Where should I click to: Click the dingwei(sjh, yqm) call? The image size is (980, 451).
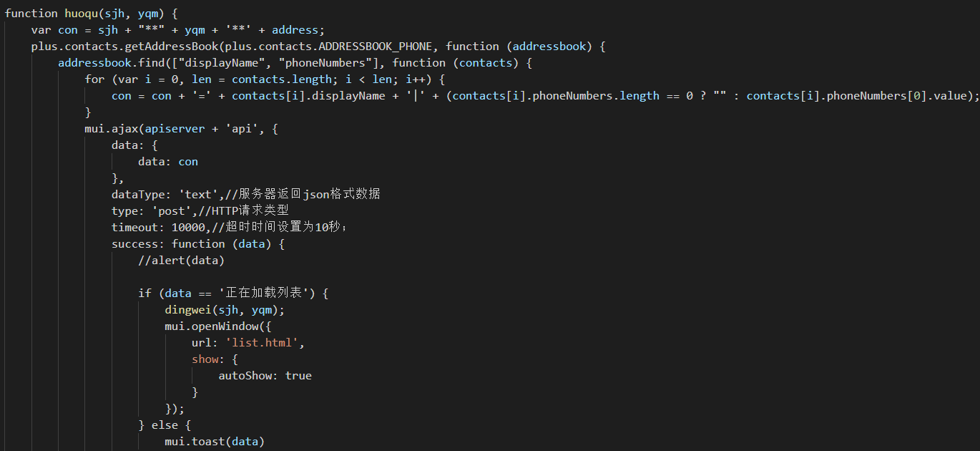(x=225, y=310)
